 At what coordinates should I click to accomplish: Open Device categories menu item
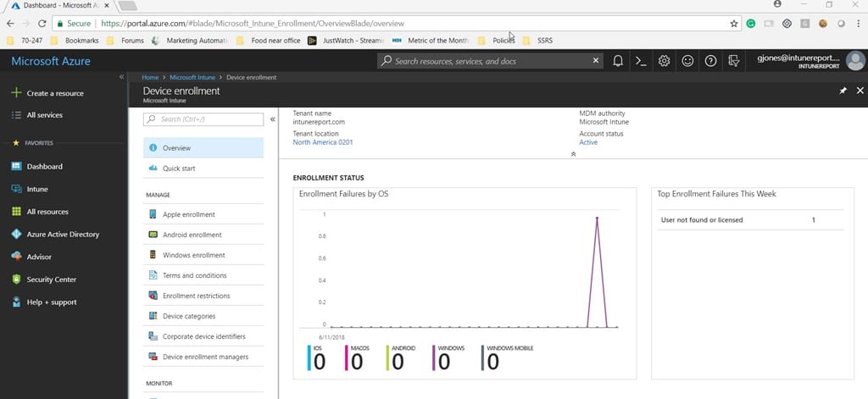(203, 316)
